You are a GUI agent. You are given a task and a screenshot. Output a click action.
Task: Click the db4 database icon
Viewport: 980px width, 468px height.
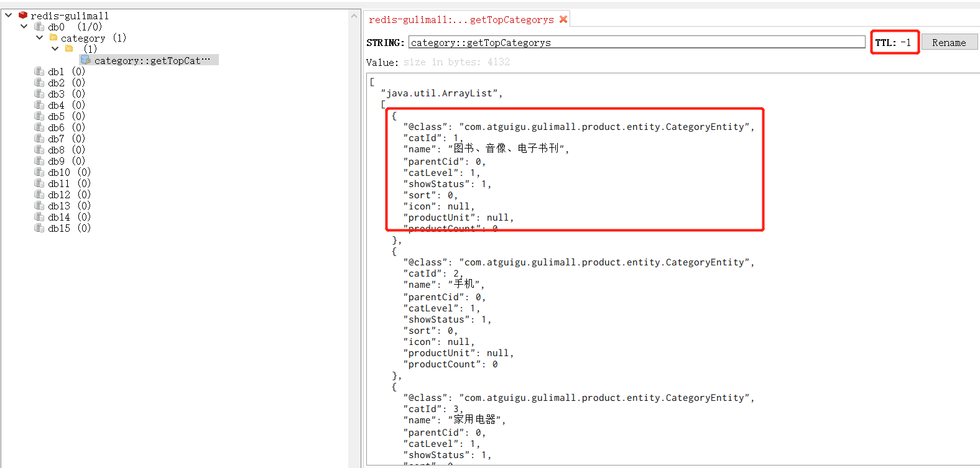[x=39, y=104]
